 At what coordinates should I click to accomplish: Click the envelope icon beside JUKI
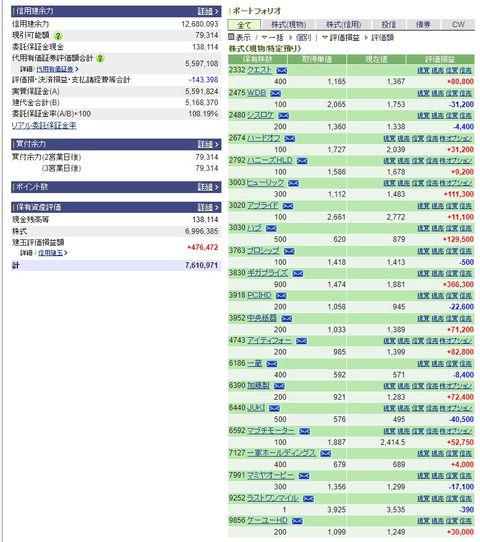click(x=274, y=409)
